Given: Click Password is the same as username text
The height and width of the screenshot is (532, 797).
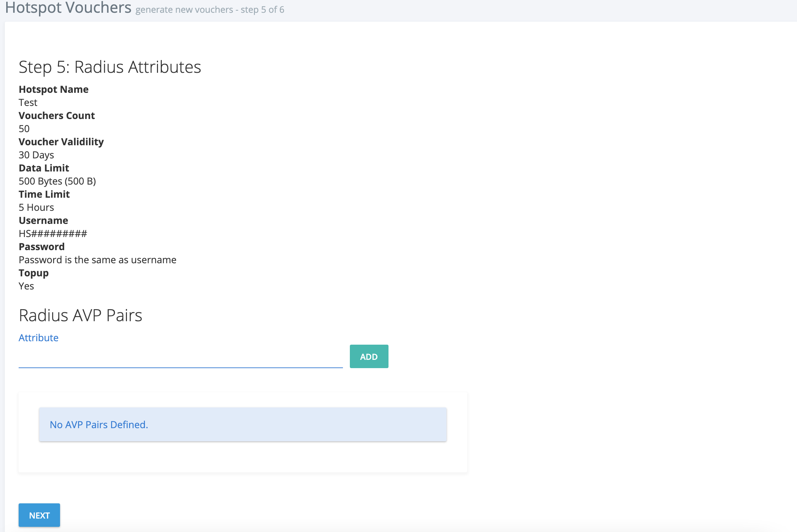Looking at the screenshot, I should coord(97,260).
